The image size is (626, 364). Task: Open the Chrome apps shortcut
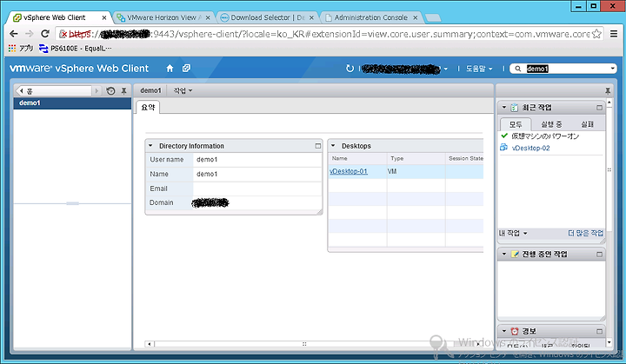coord(20,49)
